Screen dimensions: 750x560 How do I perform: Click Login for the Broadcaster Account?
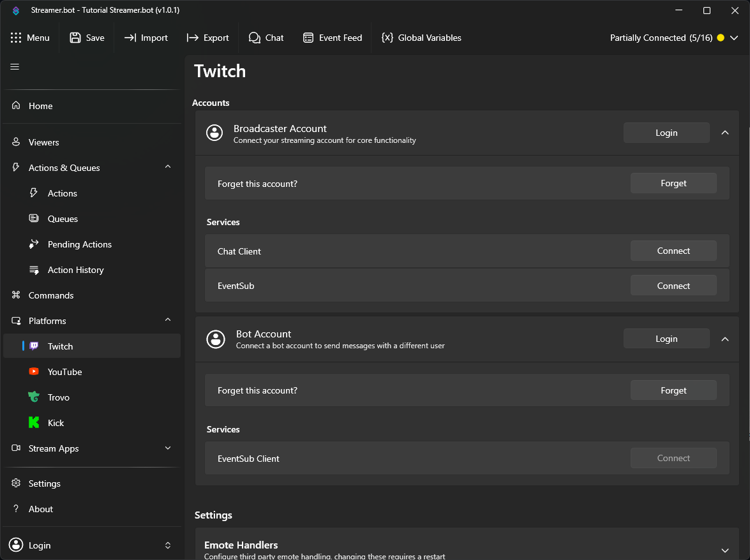point(666,133)
